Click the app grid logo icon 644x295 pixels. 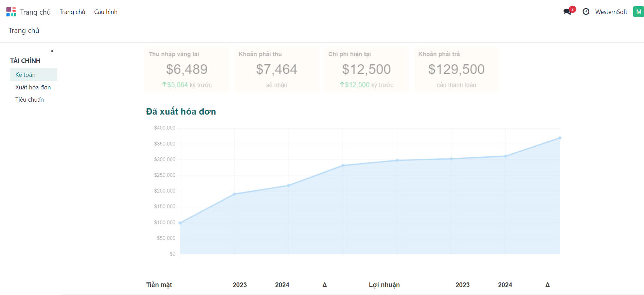[11, 12]
